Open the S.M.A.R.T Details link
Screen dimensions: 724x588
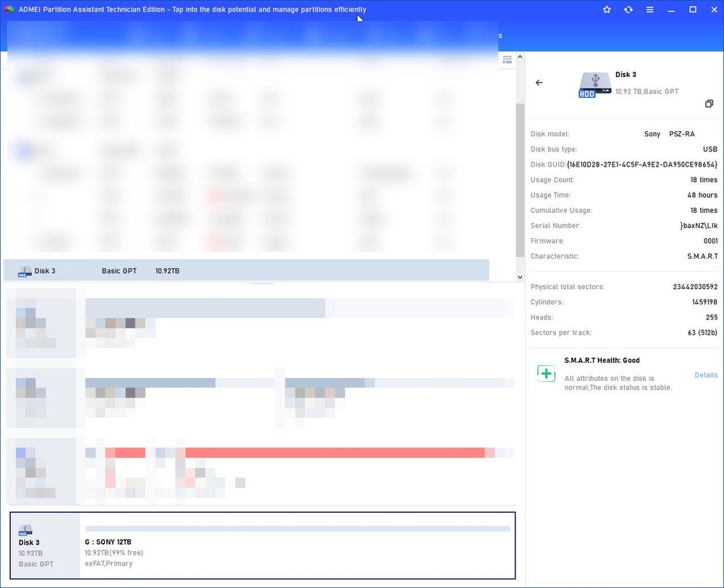[x=706, y=375]
